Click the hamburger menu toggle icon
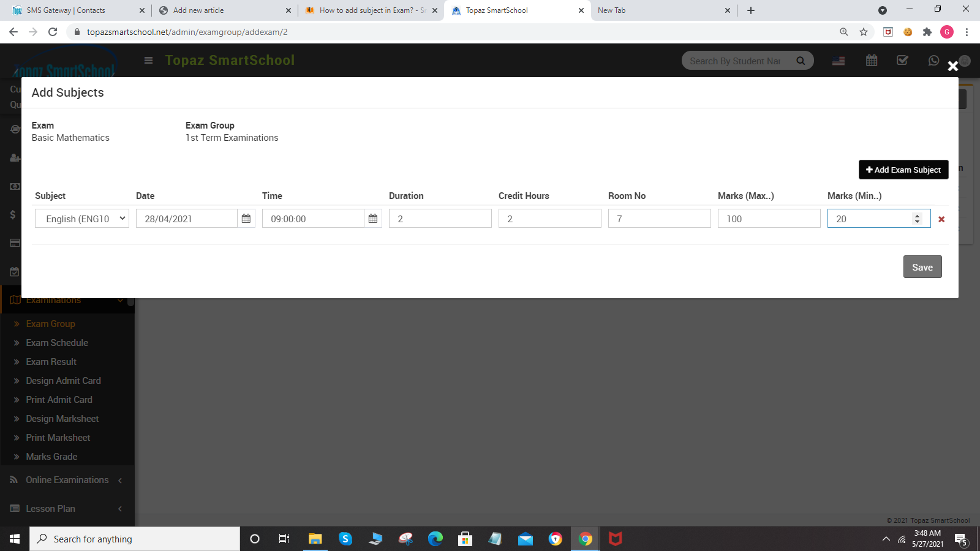The height and width of the screenshot is (551, 980). coord(148,60)
